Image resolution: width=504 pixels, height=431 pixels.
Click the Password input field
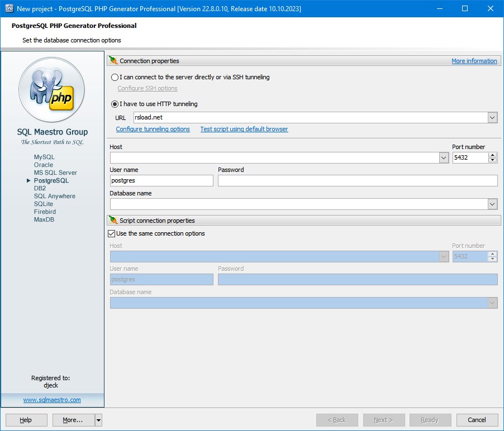pyautogui.click(x=357, y=181)
